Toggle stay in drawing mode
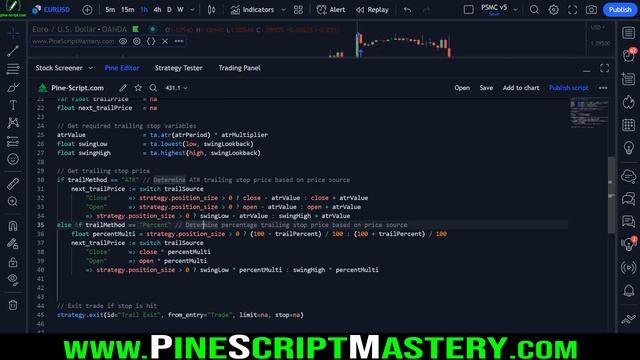Image resolution: width=640 pixels, height=360 pixels. (13, 244)
